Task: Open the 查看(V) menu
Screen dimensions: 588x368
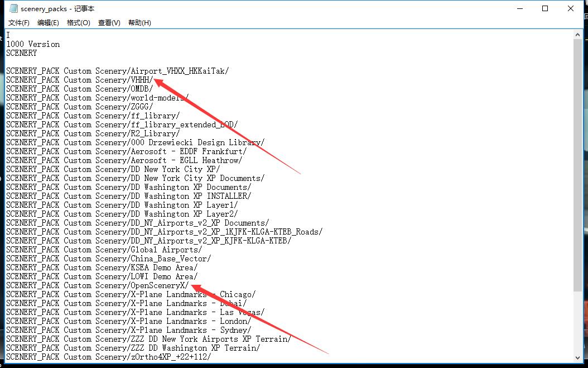Action: coord(109,23)
